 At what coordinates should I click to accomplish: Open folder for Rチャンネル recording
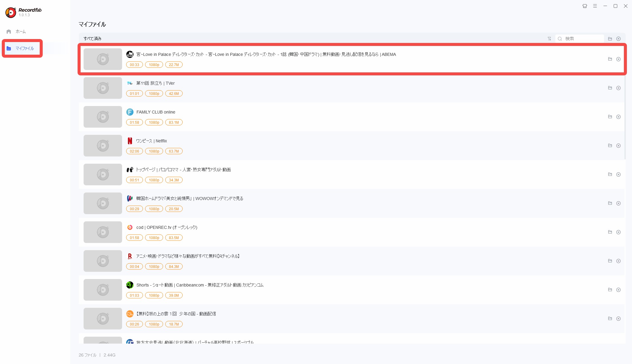tap(610, 261)
